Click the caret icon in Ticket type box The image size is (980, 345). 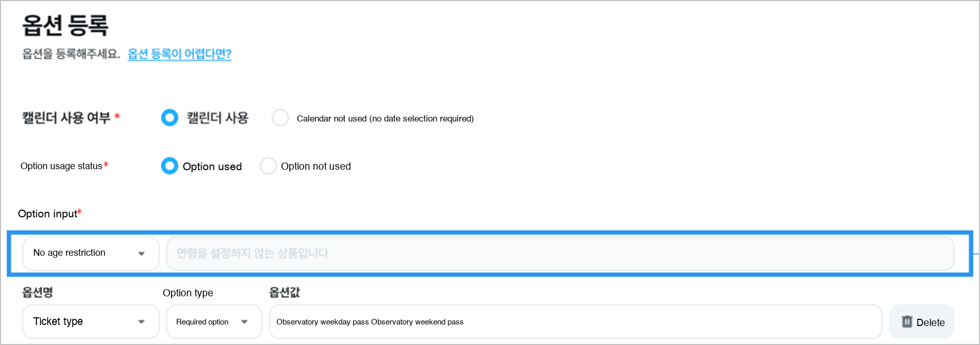(141, 322)
